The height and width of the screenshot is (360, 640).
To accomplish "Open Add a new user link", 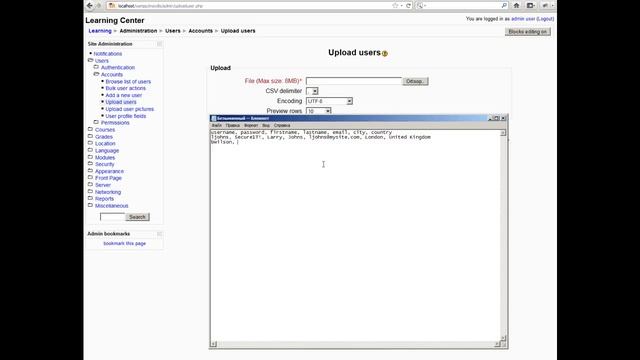I will [124, 95].
